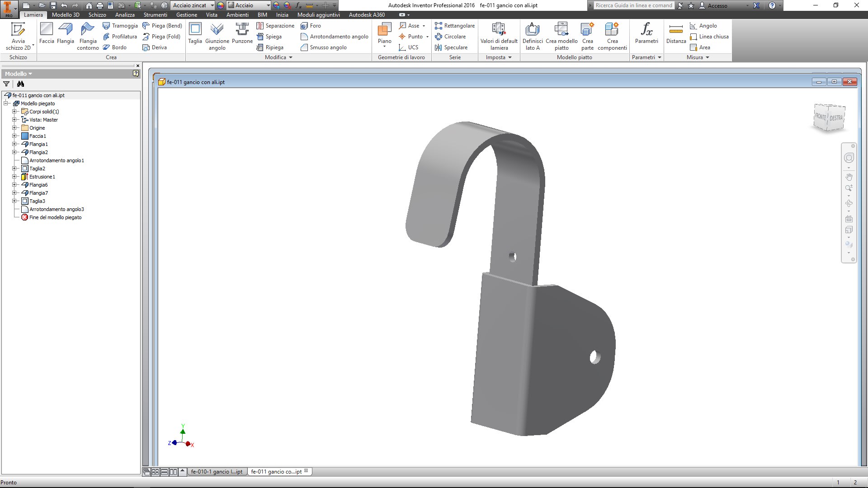Expand Flangia1 in the model tree
This screenshot has height=488, width=868.
[x=14, y=144]
